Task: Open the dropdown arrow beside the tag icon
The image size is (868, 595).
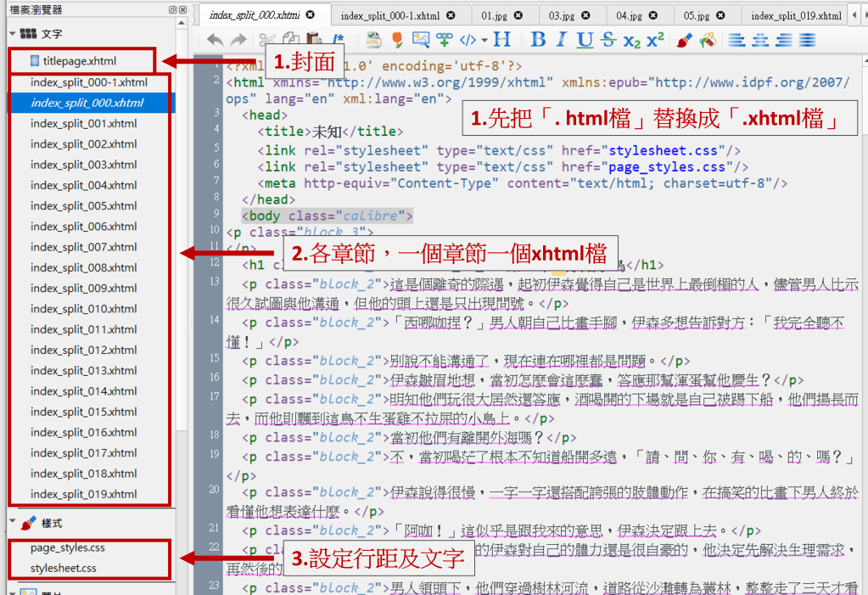Action: 484,40
